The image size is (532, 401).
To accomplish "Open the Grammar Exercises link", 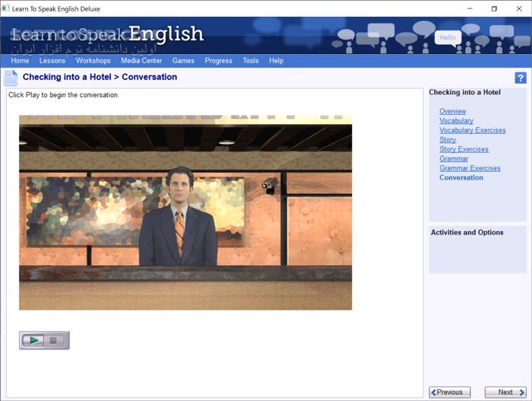I will click(470, 168).
